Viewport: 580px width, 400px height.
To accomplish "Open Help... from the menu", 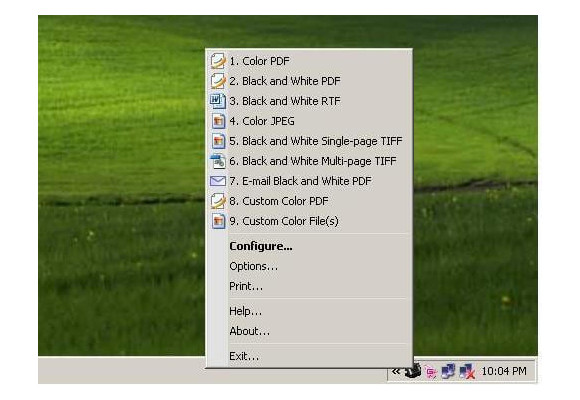I will pos(245,312).
